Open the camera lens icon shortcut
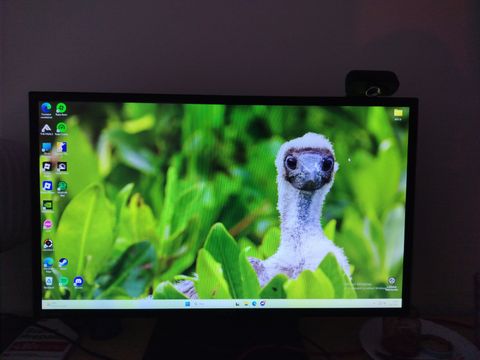Viewport: 480px width, 360px height. coord(48,244)
